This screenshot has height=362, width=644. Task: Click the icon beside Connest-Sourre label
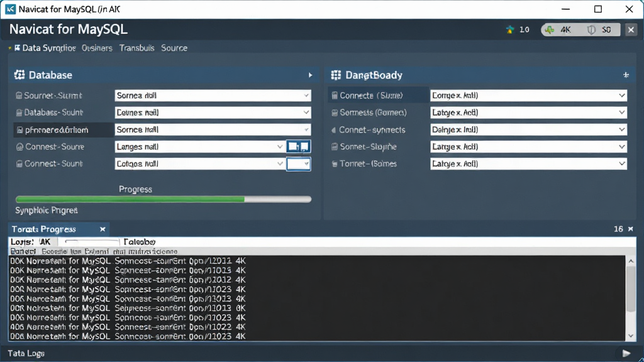click(x=19, y=147)
